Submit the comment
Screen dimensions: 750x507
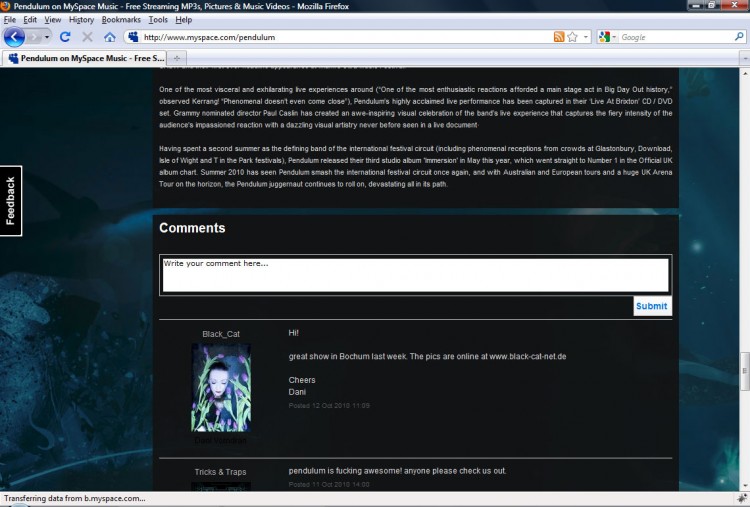652,306
